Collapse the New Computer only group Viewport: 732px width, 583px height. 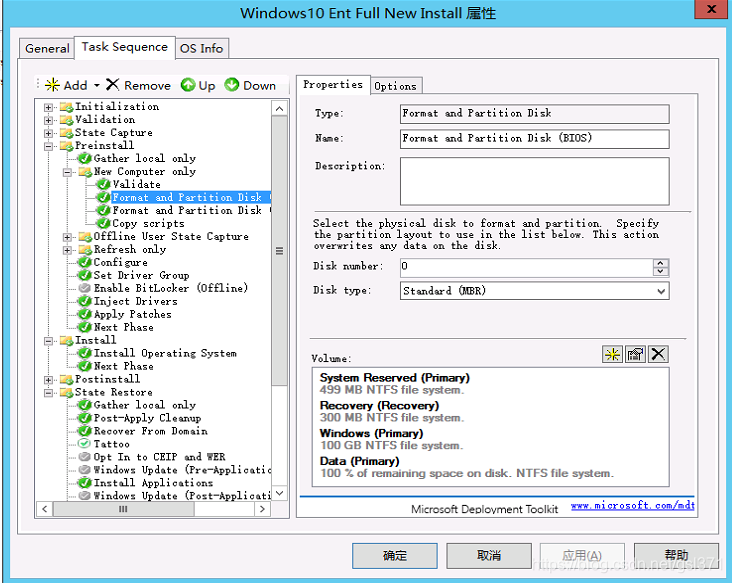(x=67, y=172)
